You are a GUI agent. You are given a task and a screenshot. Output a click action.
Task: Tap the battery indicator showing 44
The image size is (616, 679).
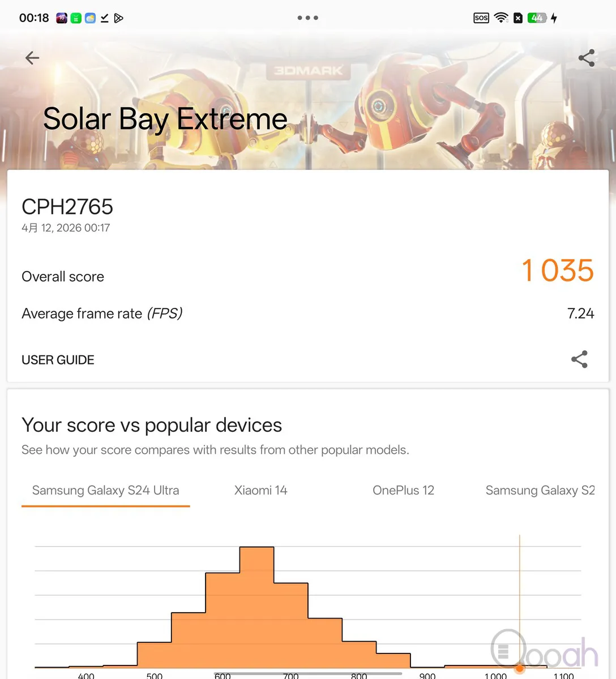pyautogui.click(x=537, y=18)
